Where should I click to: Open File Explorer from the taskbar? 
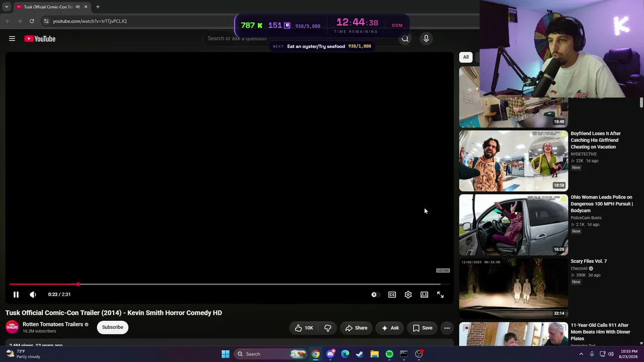pyautogui.click(x=374, y=354)
